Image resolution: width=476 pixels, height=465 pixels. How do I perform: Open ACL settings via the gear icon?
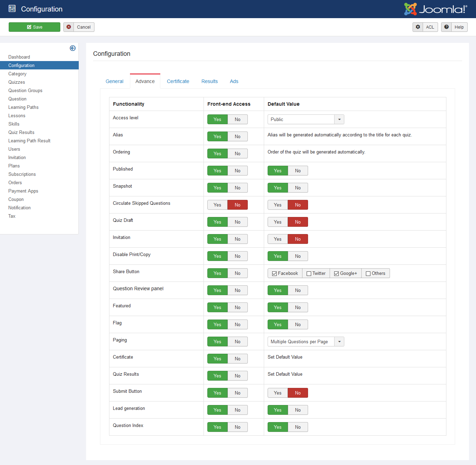(x=418, y=27)
